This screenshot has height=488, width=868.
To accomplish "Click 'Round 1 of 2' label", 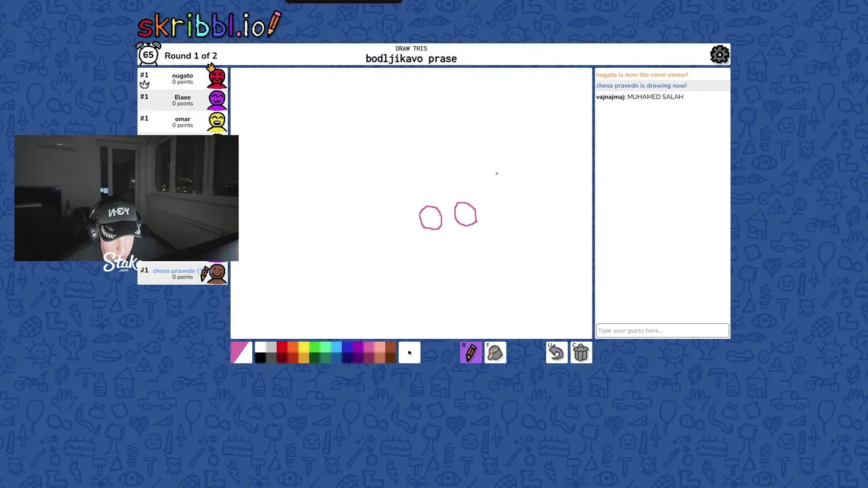I will 191,56.
